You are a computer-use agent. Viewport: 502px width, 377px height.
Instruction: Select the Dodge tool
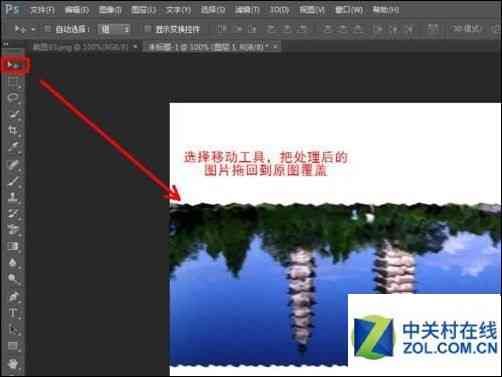[13, 279]
